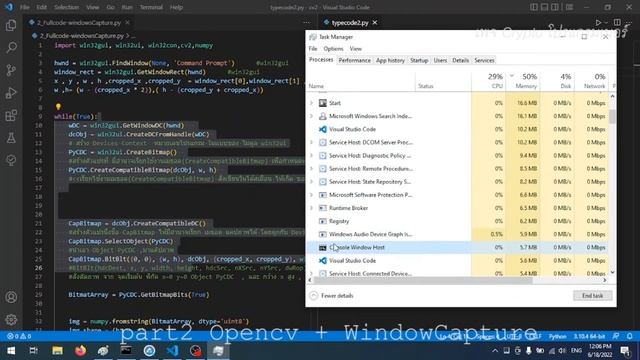Open the Testing flask view
Image resolution: width=640 pixels, height=360 pixels.
tap(11, 138)
